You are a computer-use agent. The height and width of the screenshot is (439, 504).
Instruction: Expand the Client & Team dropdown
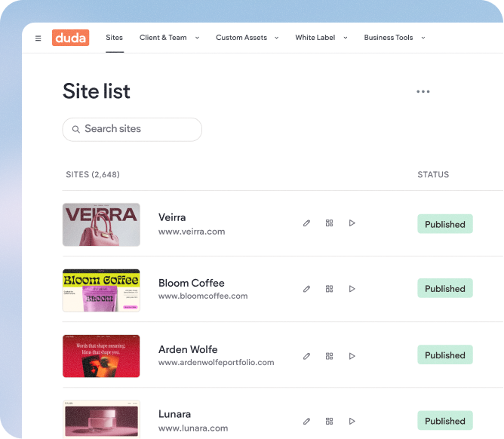click(169, 38)
